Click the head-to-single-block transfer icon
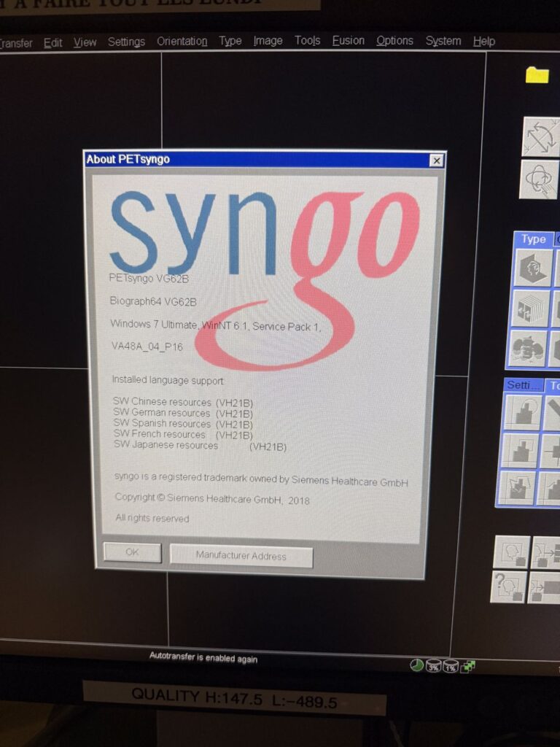This screenshot has height=747, width=560. click(544, 588)
